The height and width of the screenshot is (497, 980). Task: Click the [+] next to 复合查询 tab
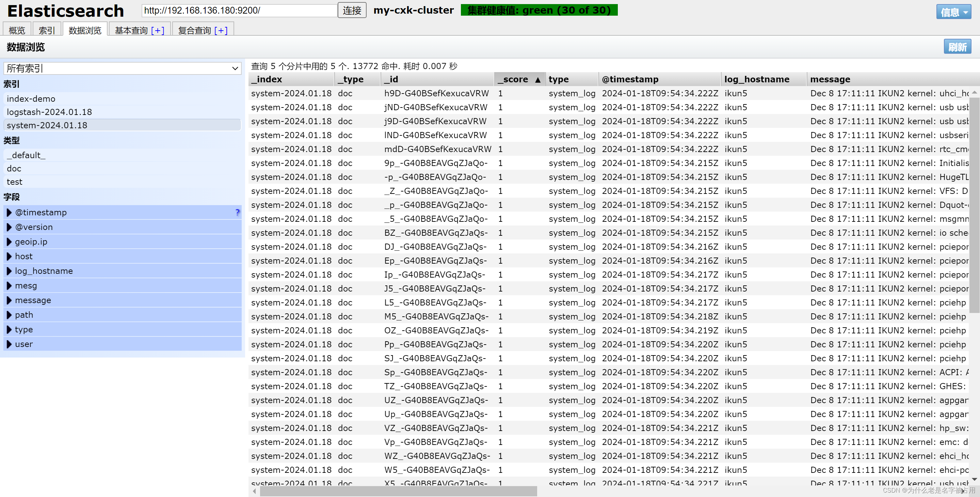coord(221,30)
